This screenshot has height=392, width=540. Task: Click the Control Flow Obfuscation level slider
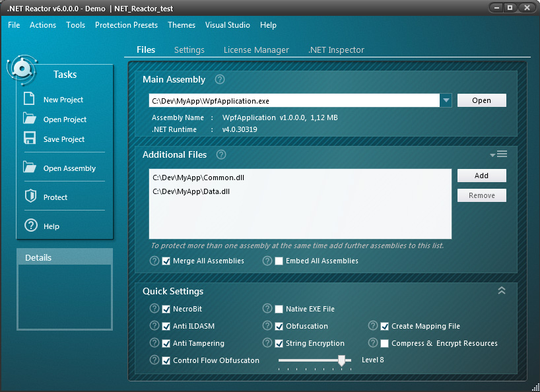[341, 360]
